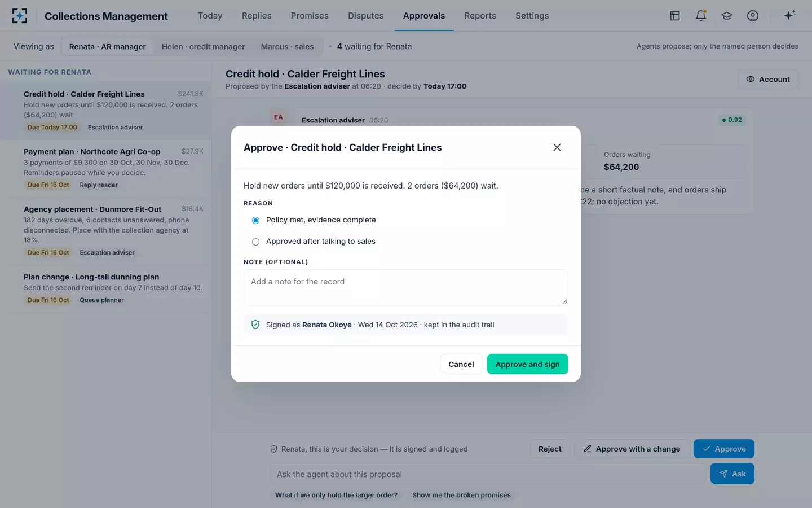Screen dimensions: 812x508
Task: Switch view to Renata · AR manager
Action: [107, 46]
